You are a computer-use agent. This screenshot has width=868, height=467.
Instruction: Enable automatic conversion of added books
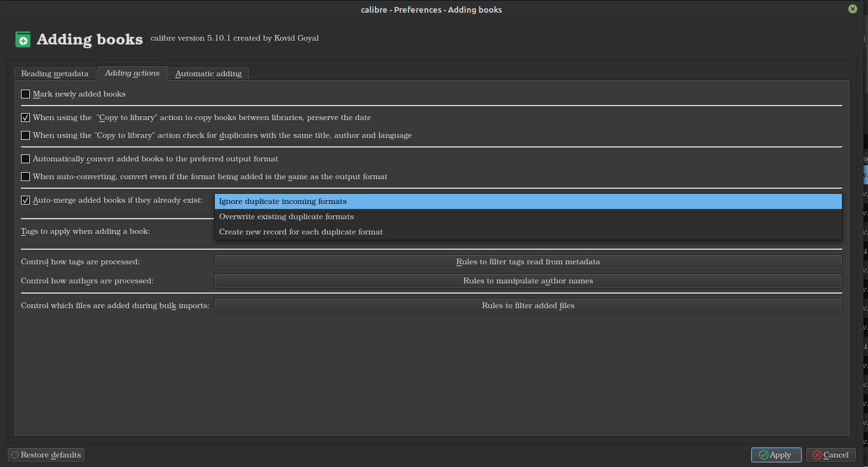click(x=25, y=159)
